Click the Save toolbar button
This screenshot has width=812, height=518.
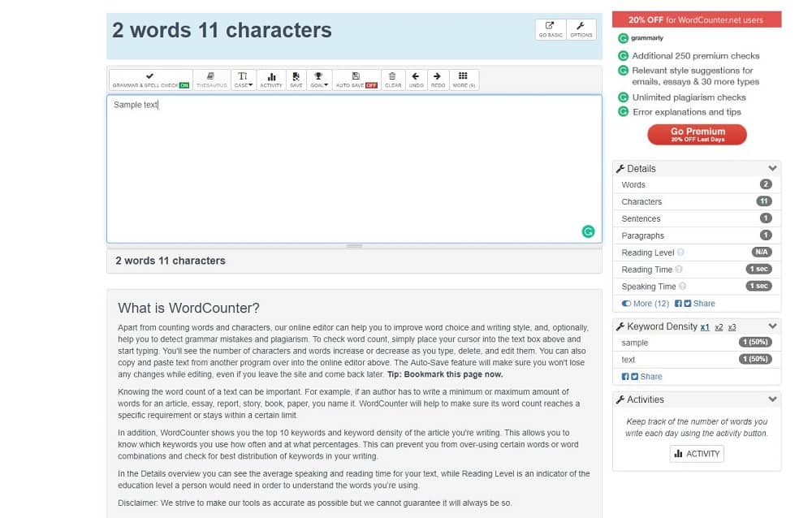point(296,80)
